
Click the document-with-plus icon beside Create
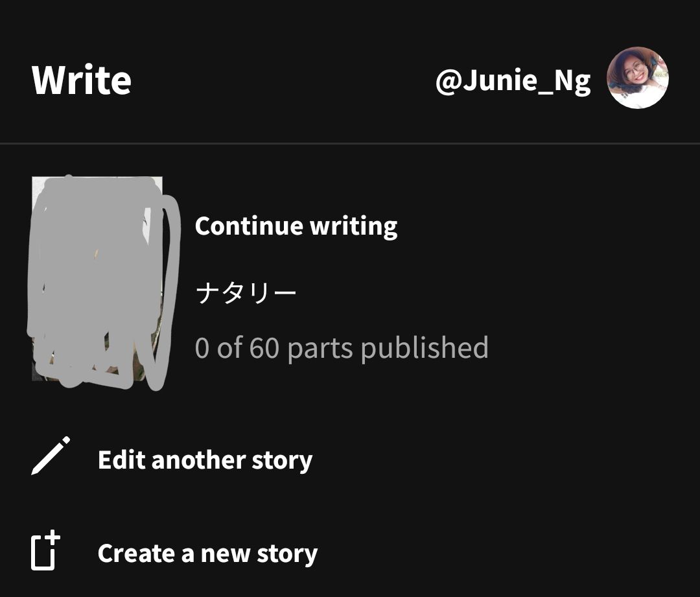46,550
